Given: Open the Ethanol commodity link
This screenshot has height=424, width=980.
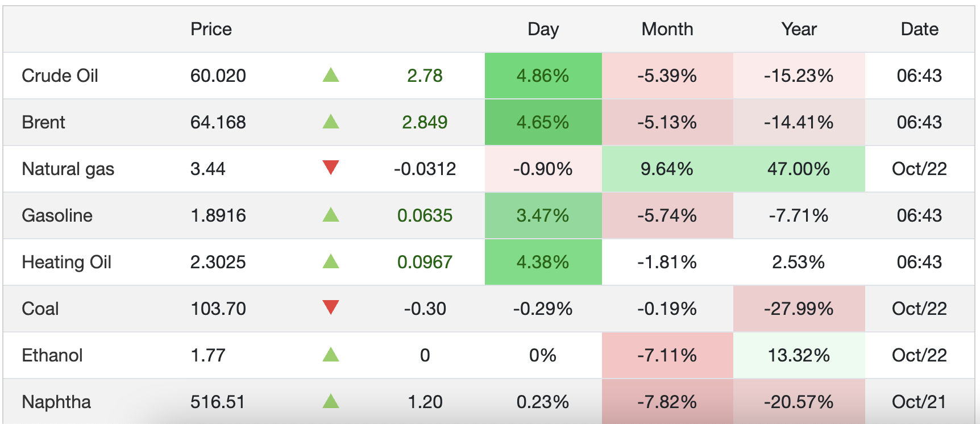Looking at the screenshot, I should point(52,355).
